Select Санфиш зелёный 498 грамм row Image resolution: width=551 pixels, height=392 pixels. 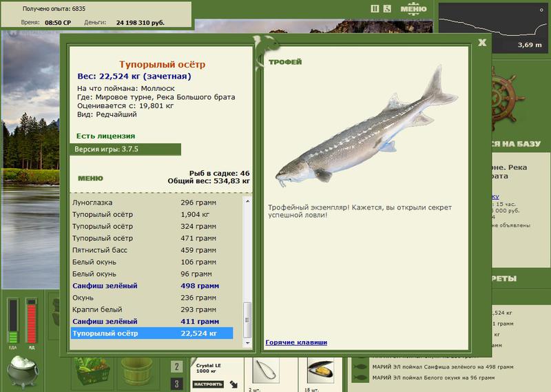pos(152,286)
